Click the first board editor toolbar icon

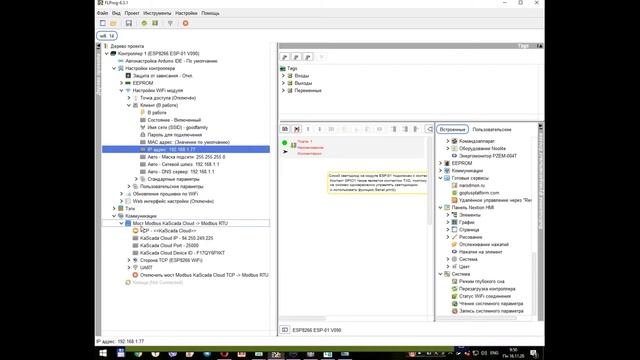pos(285,129)
